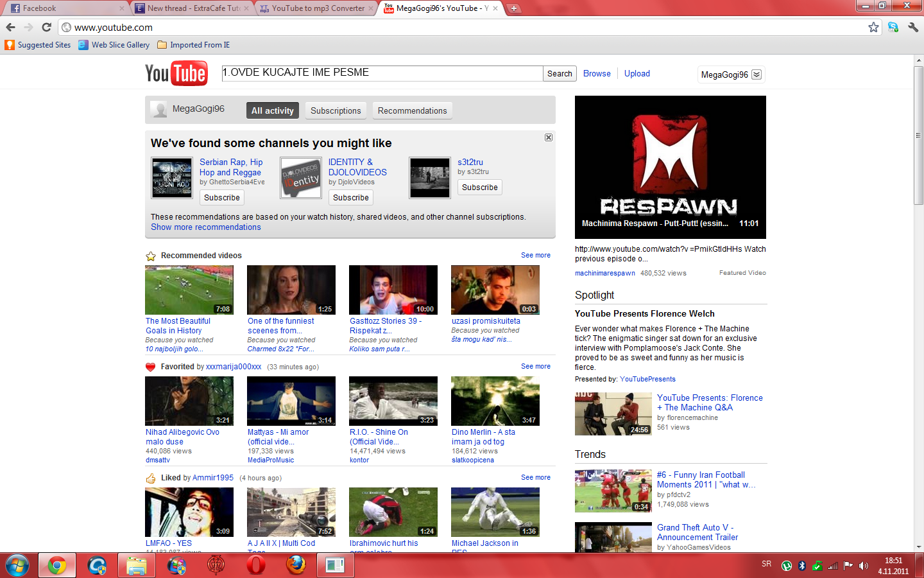Open Chrome wrench settings menu
The image size is (924, 578).
[x=913, y=27]
